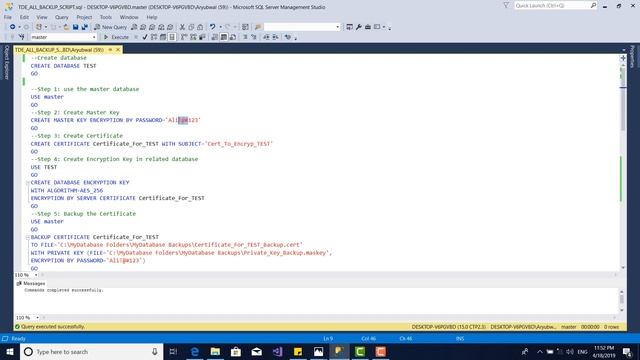The width and height of the screenshot is (640, 360).
Task: Click the Find in Files icon
Action: coord(258,27)
